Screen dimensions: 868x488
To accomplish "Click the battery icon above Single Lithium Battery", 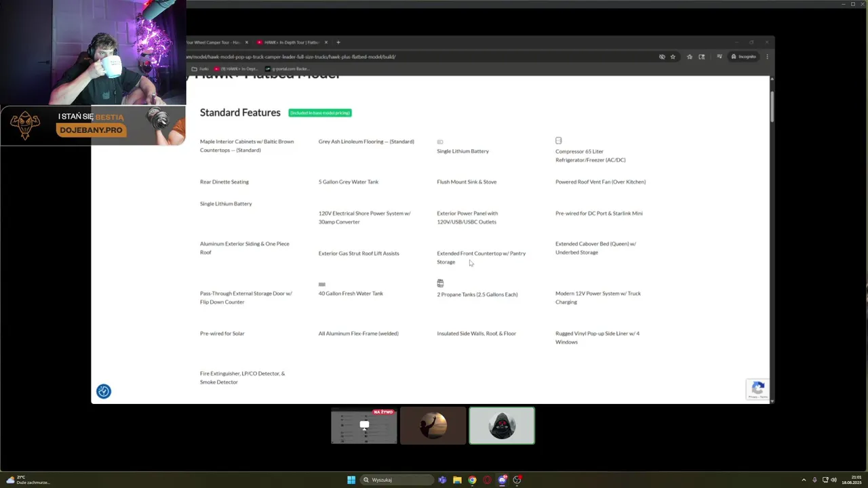I will [x=440, y=142].
